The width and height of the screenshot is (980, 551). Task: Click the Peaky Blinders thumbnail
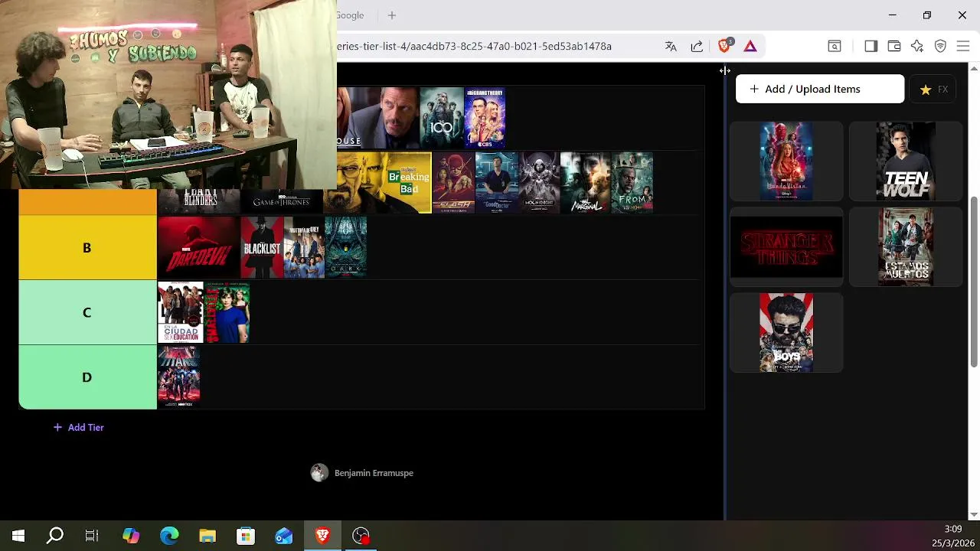coord(199,201)
